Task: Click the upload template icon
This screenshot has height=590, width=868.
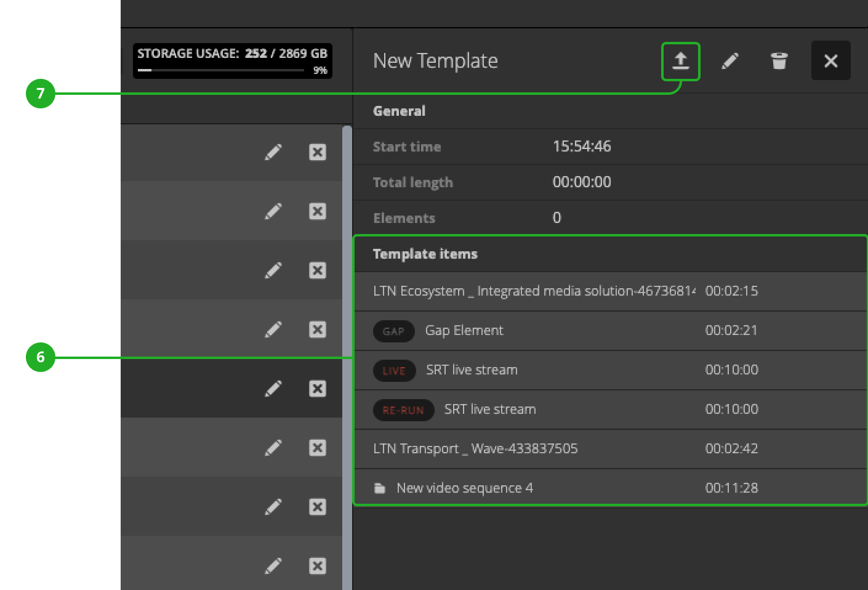Action: point(680,60)
